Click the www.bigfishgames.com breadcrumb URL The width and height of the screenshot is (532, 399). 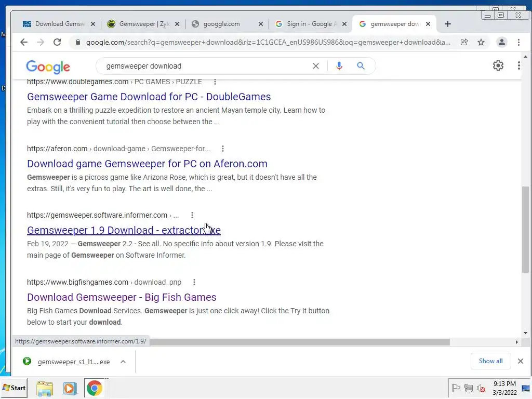104,282
